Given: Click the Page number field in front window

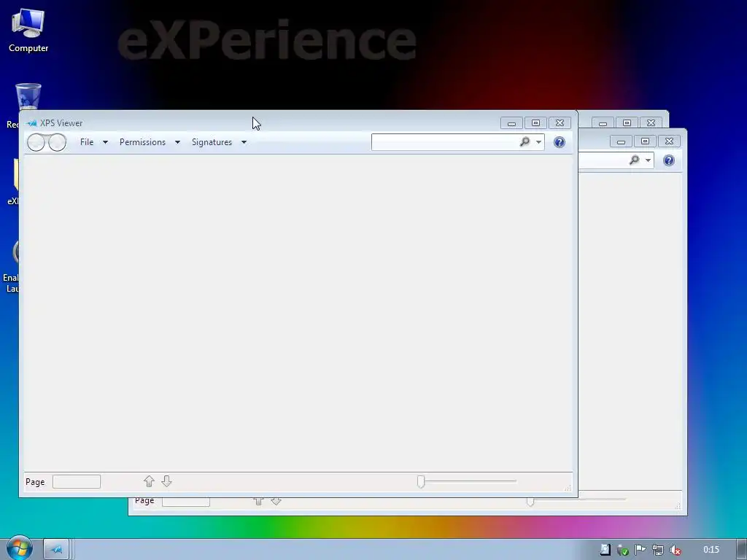Looking at the screenshot, I should pos(76,482).
